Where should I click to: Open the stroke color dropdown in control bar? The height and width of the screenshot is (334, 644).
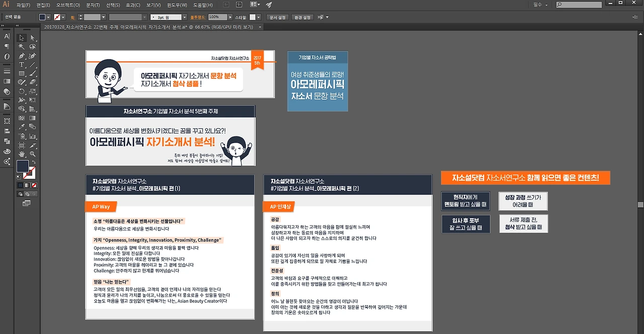(x=63, y=17)
